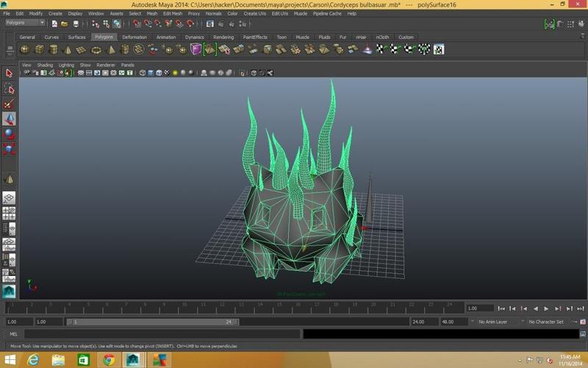Activate the Rotate tool
Viewport: 588px width, 368px height.
(x=9, y=134)
